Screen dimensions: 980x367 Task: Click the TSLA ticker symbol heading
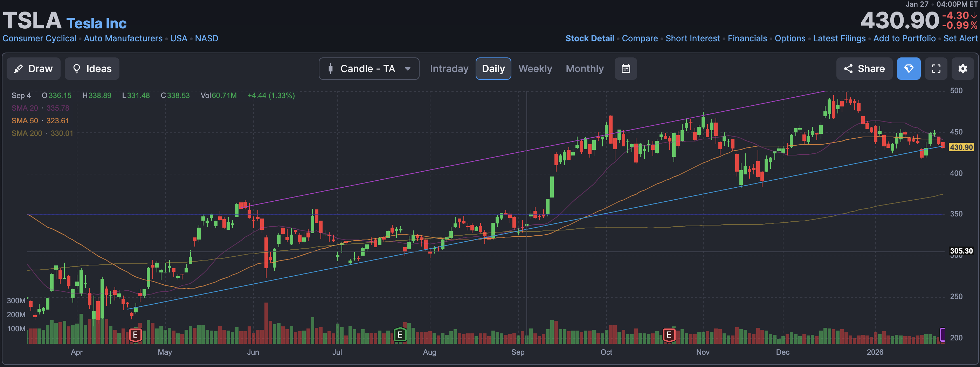pyautogui.click(x=32, y=20)
